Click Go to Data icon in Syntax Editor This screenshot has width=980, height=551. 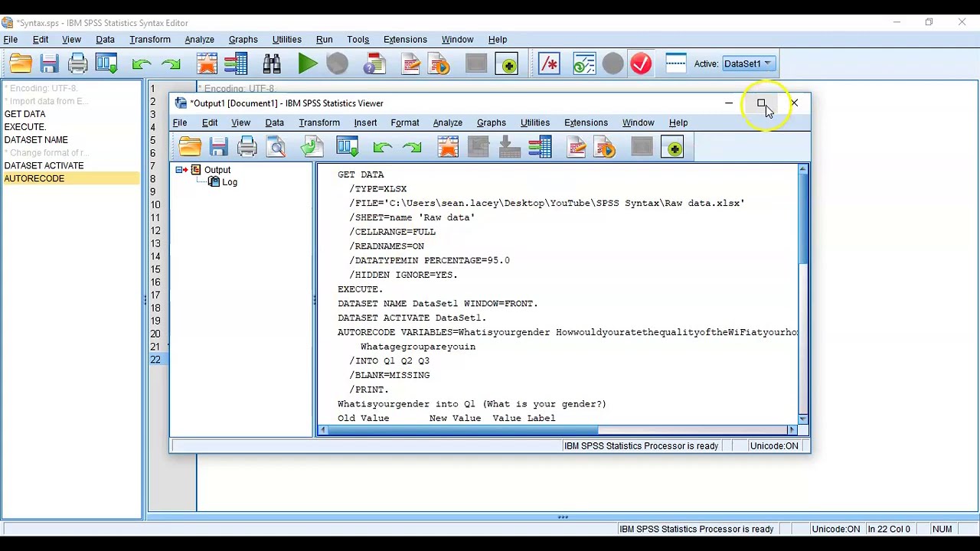207,64
